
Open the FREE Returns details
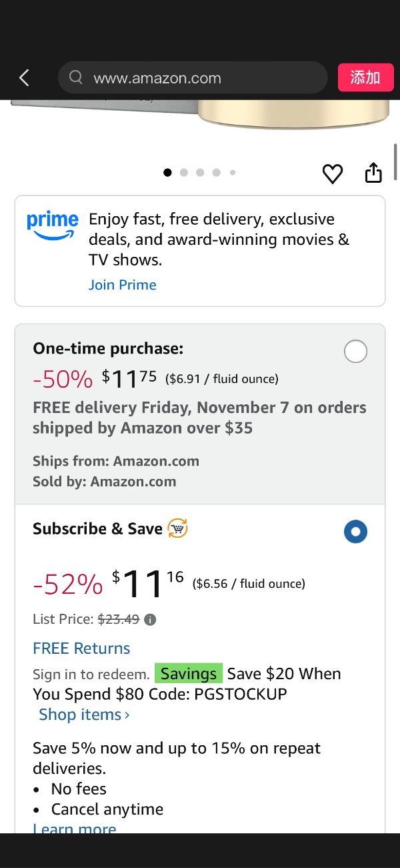point(81,648)
